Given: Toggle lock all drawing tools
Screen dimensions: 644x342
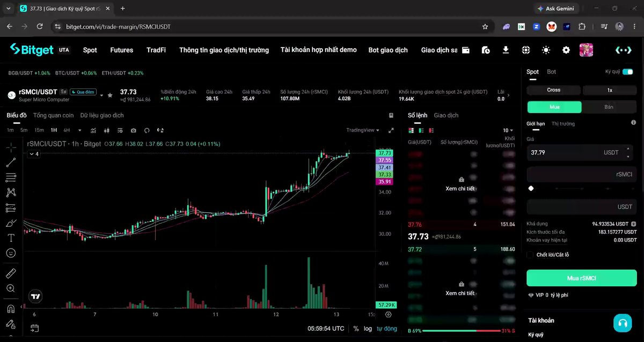Looking at the screenshot, I should click(x=11, y=324).
